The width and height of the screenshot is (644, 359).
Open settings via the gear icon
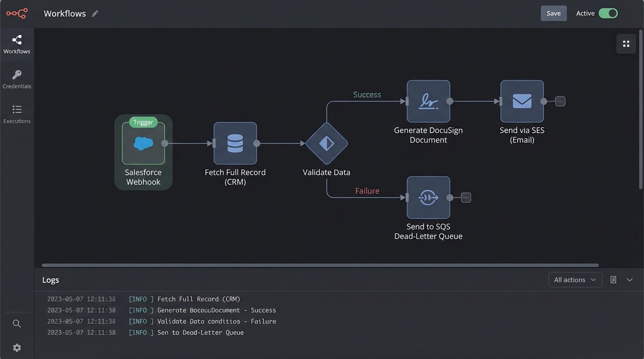tap(17, 347)
